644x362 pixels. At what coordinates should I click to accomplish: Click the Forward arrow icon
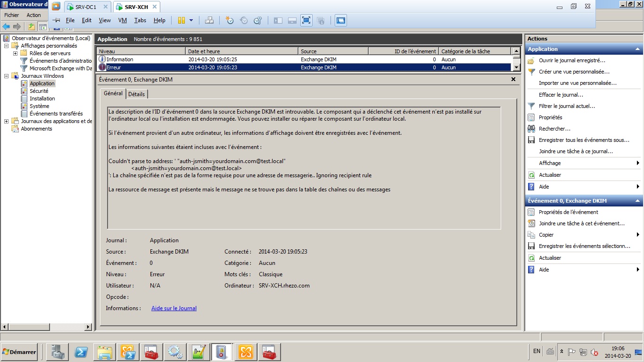[17, 26]
